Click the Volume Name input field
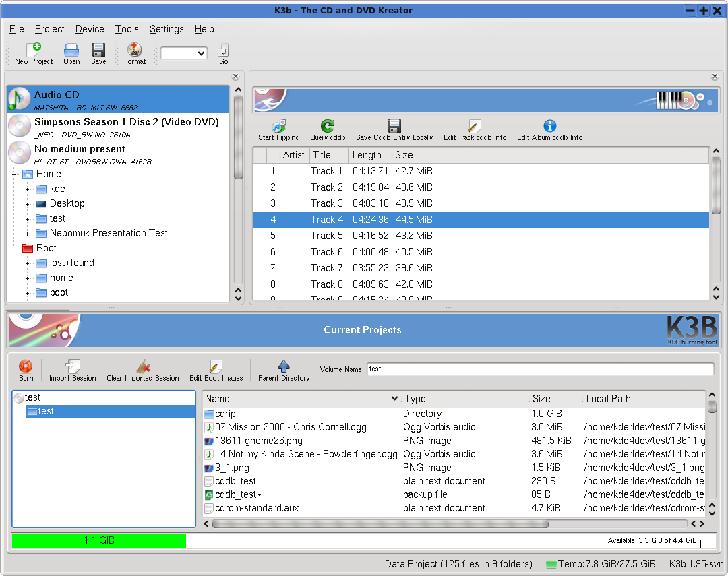This screenshot has width=728, height=576. [540, 369]
